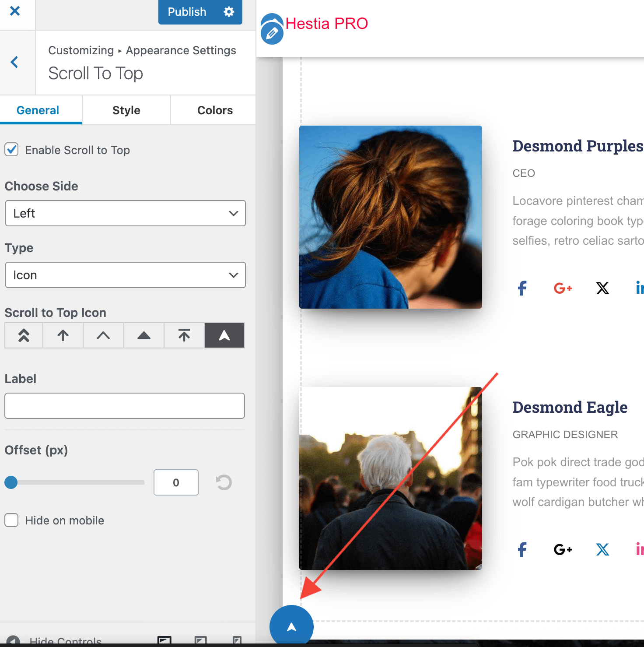Image resolution: width=644 pixels, height=647 pixels.
Task: Choose the arrow up scroll icon
Action: click(x=63, y=335)
